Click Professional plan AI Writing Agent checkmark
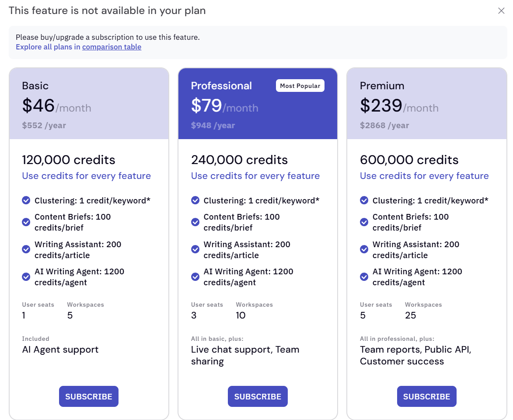 click(195, 276)
